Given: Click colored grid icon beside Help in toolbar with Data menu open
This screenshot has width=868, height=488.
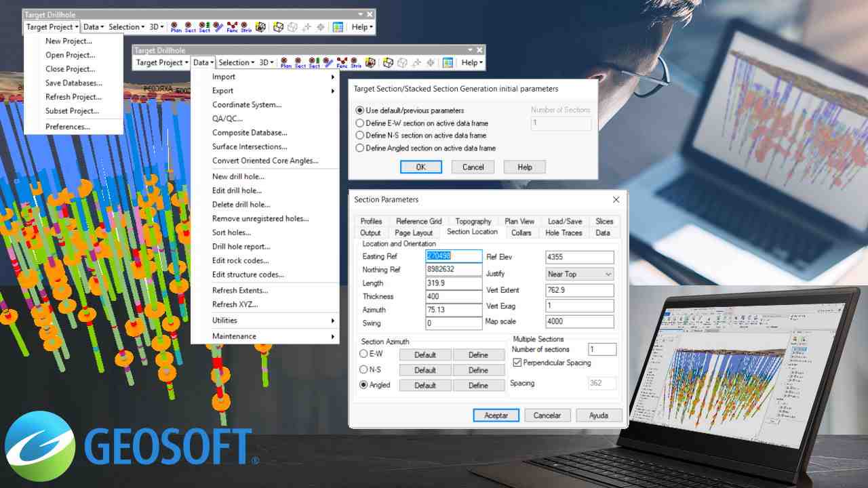Looking at the screenshot, I should (448, 62).
